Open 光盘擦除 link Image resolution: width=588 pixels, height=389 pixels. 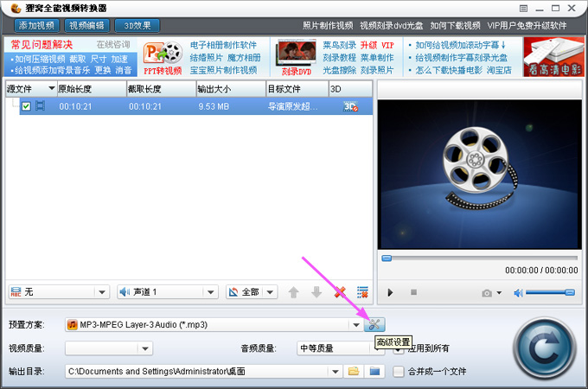(339, 70)
